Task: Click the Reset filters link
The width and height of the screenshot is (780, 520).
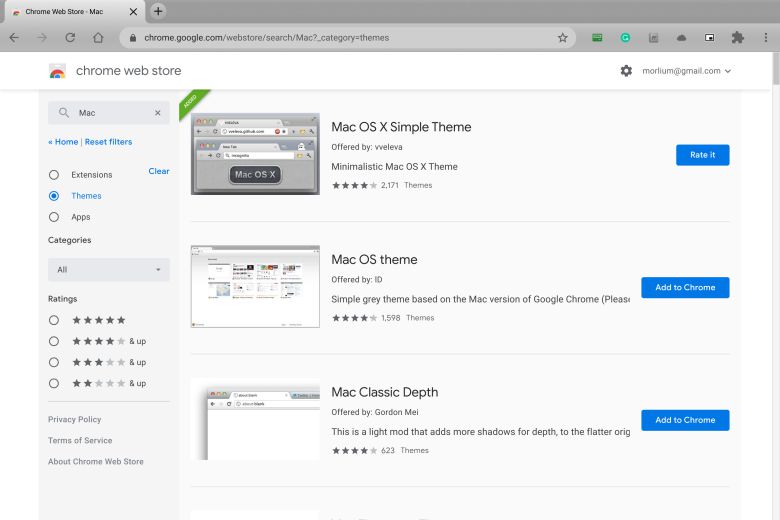Action: [x=108, y=142]
